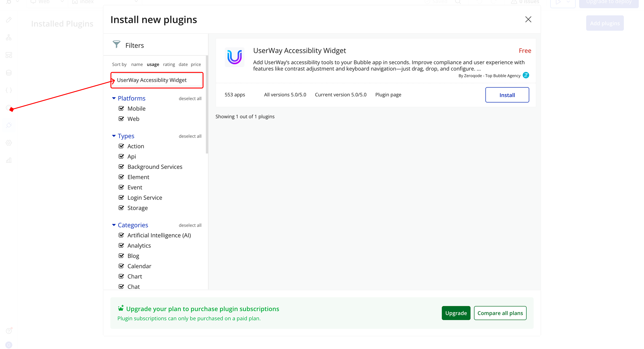Image resolution: width=644 pixels, height=349 pixels.
Task: Click the UserWay plugin logo icon
Action: coord(234,57)
